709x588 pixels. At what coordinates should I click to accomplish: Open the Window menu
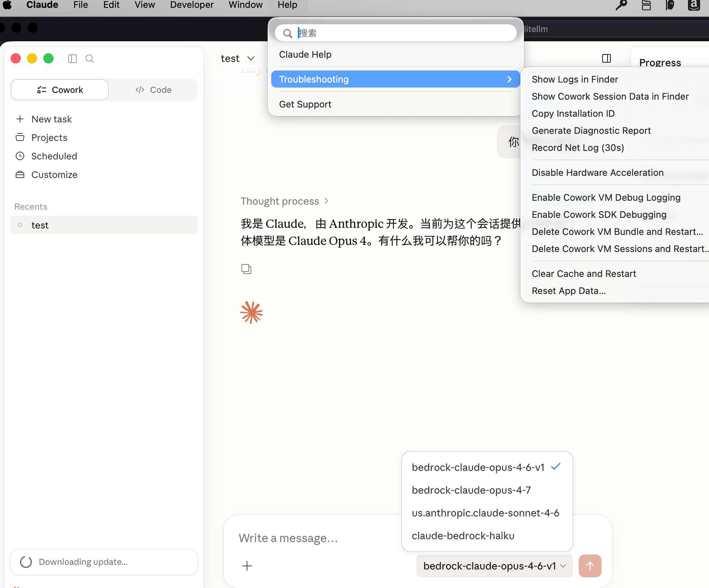245,5
